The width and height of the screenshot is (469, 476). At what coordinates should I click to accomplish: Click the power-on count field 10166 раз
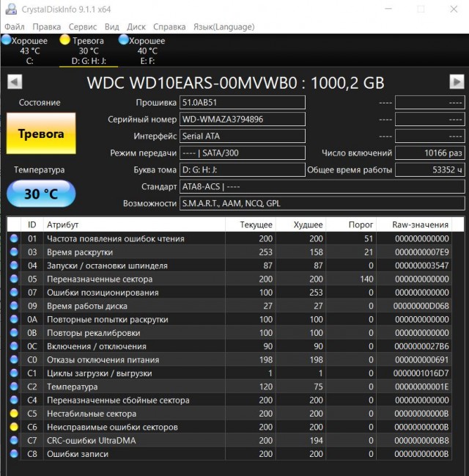point(430,153)
